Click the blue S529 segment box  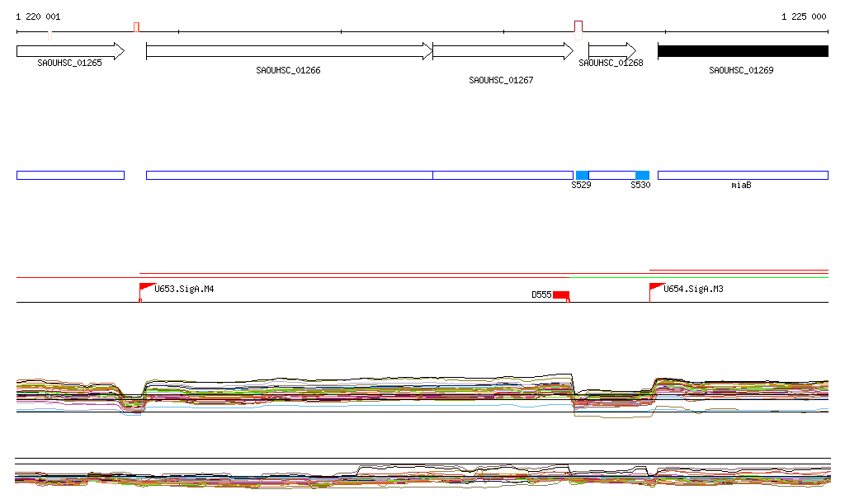582,175
